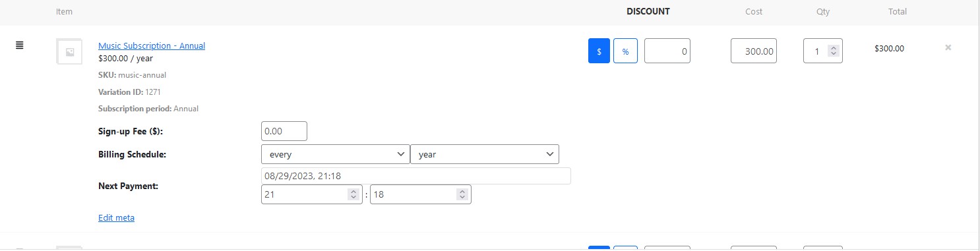
Task: Increase the next payment hour value
Action: (353, 192)
